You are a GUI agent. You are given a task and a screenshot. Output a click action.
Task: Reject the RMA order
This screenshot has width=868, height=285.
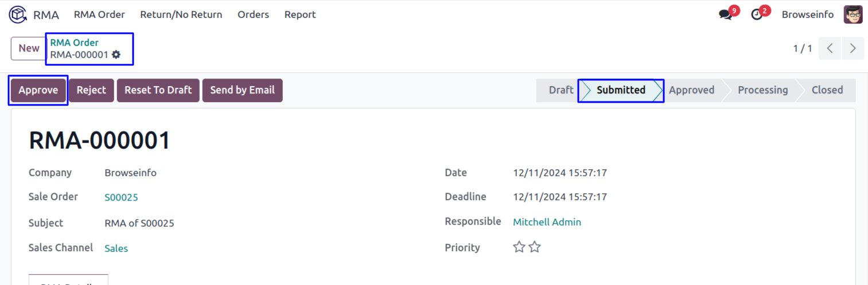pos(91,90)
